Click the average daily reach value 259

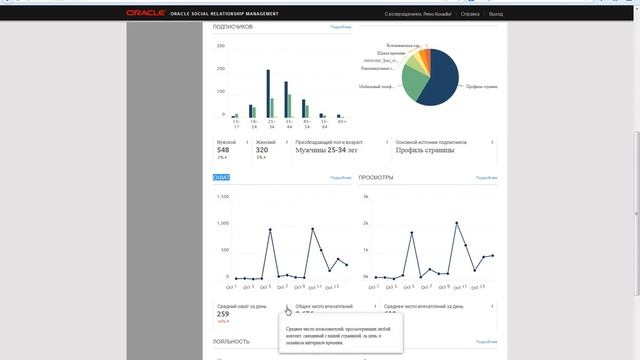pos(223,314)
